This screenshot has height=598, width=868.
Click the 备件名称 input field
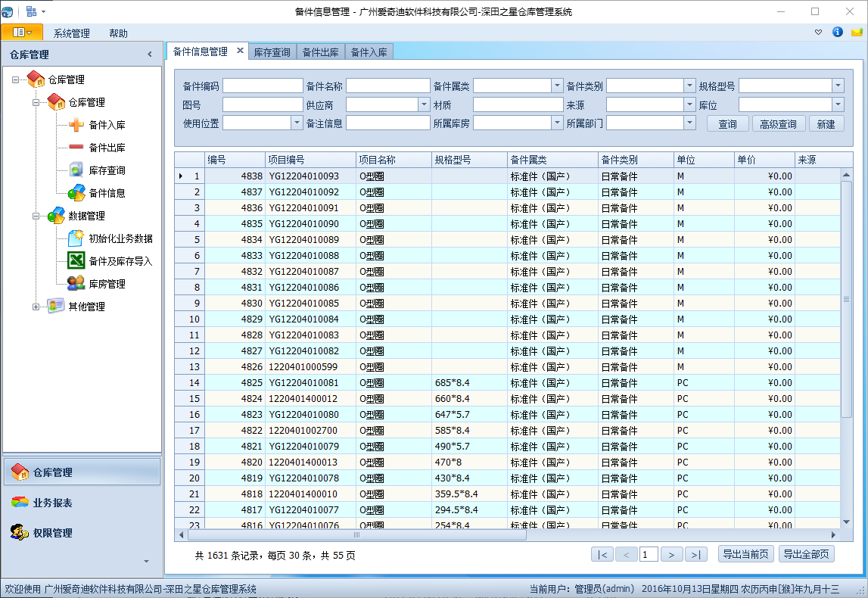tap(388, 86)
